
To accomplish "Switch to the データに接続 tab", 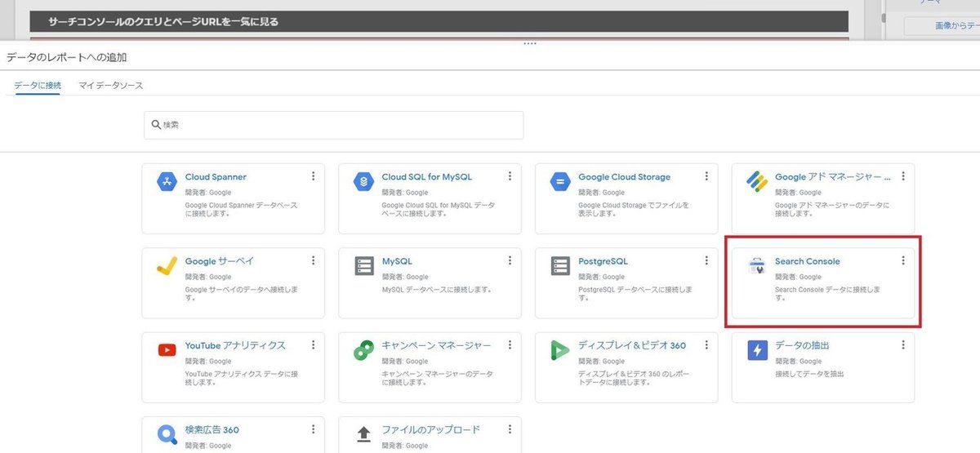I will (38, 86).
